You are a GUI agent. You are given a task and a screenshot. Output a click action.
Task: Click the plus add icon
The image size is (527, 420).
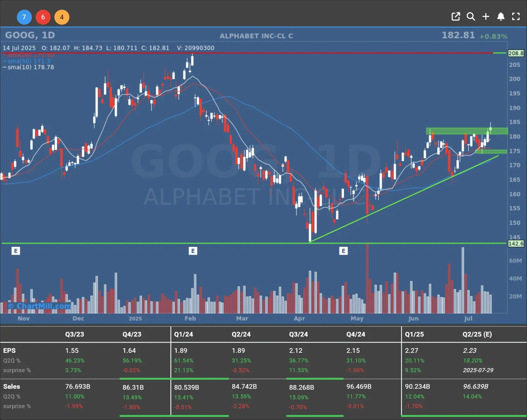click(486, 17)
